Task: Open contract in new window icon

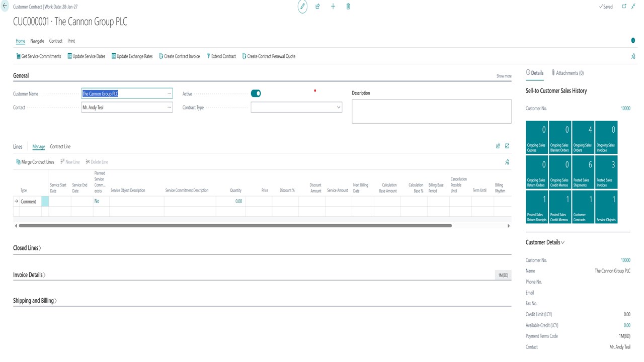Action: (x=624, y=7)
